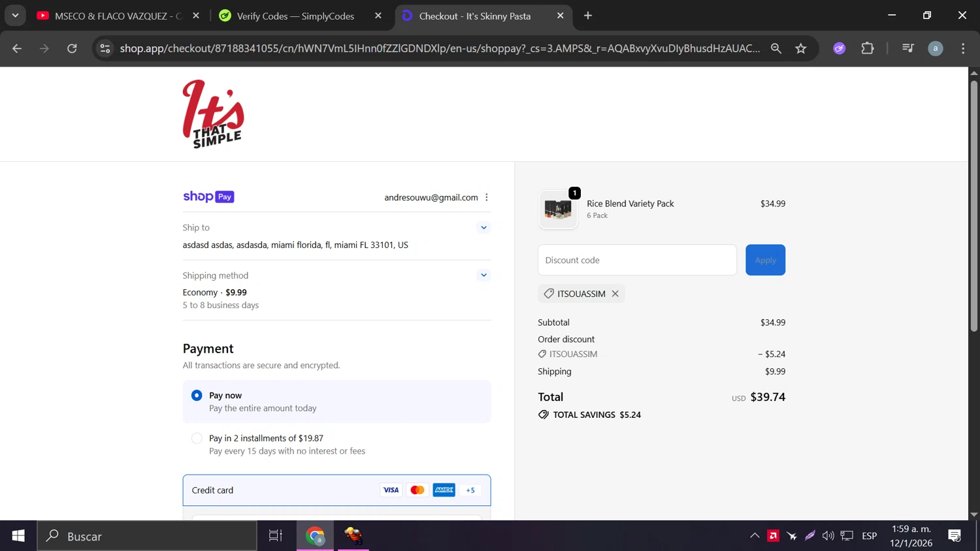Click the Buscar taskbar search box

[x=147, y=536]
